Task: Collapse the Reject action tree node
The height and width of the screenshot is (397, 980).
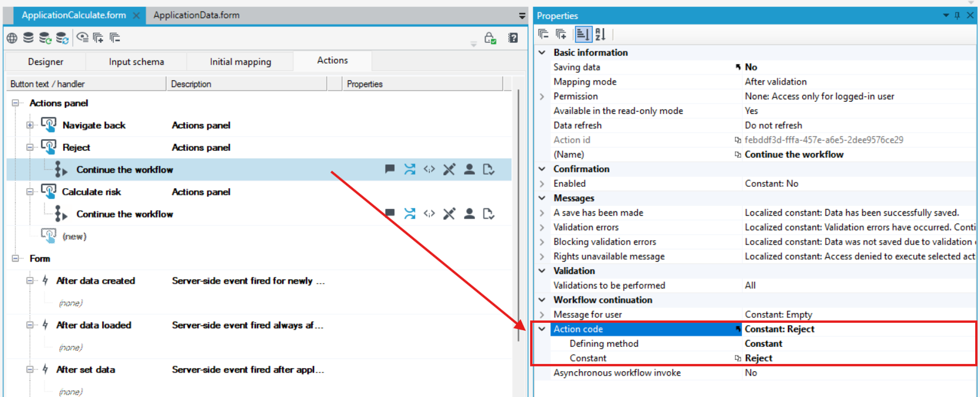Action: tap(29, 147)
